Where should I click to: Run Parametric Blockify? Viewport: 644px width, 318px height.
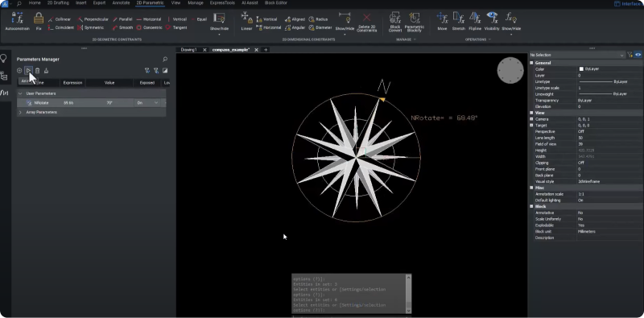tap(415, 23)
